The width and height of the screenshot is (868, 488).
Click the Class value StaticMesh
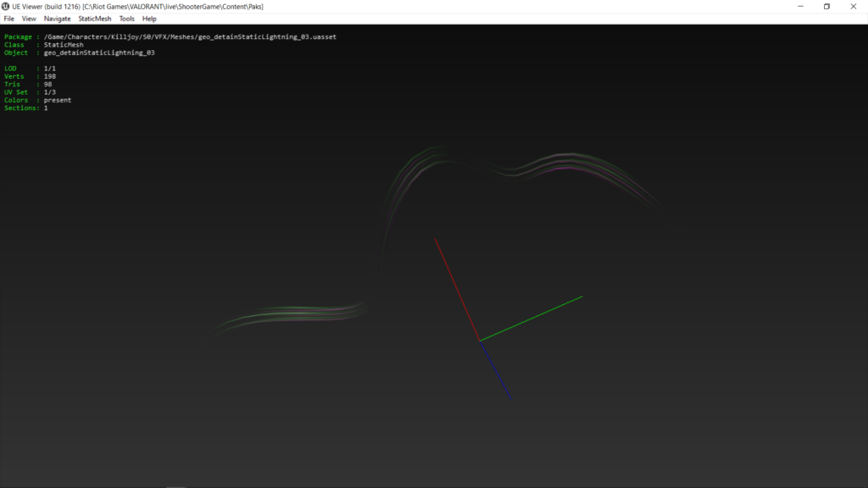point(64,45)
